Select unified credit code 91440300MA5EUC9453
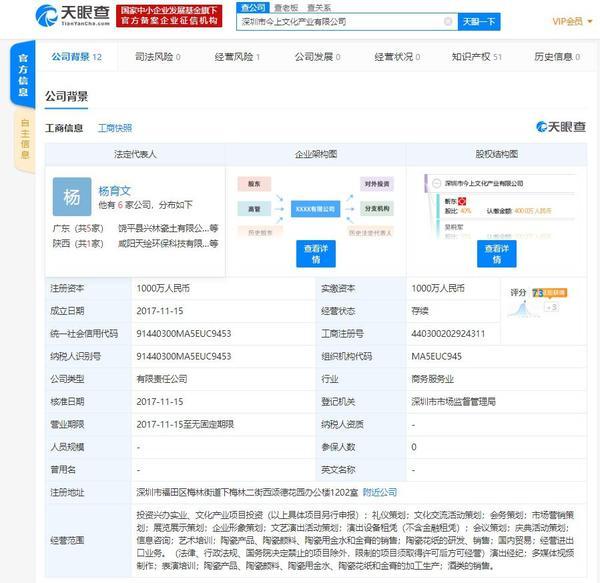Viewport: 600px width, 583px height. [x=184, y=334]
